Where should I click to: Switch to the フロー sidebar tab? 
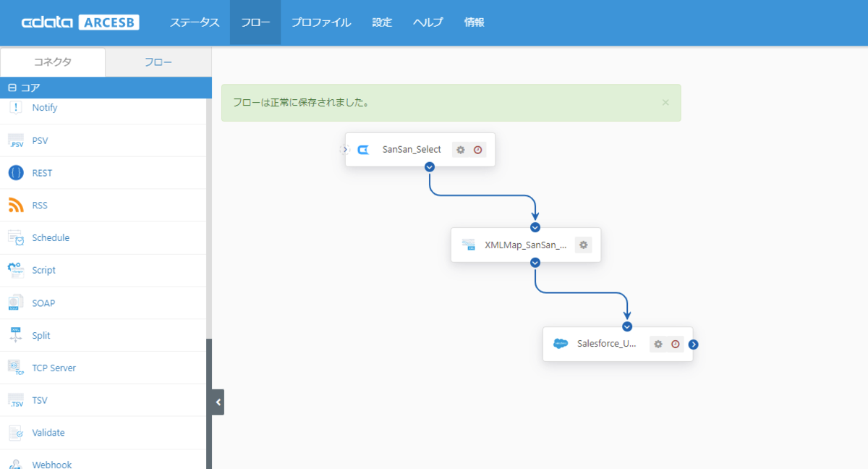pos(158,62)
